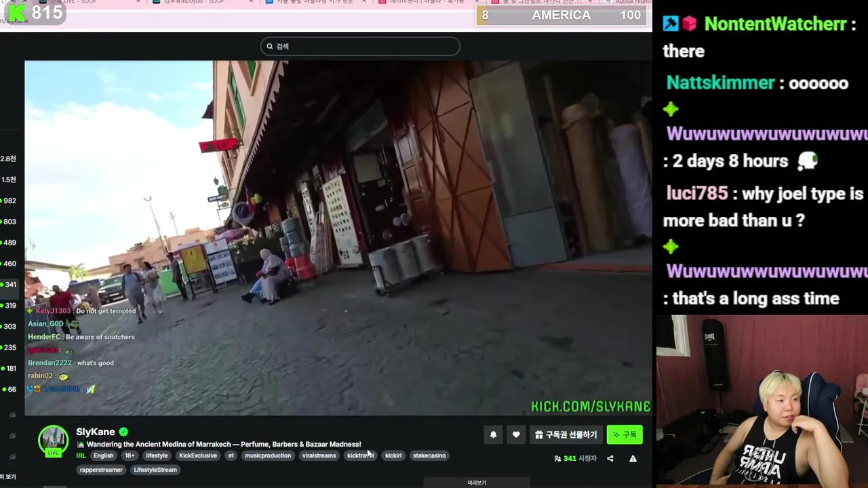The width and height of the screenshot is (868, 488).
Task: Select the kickirl tag
Action: point(393,455)
